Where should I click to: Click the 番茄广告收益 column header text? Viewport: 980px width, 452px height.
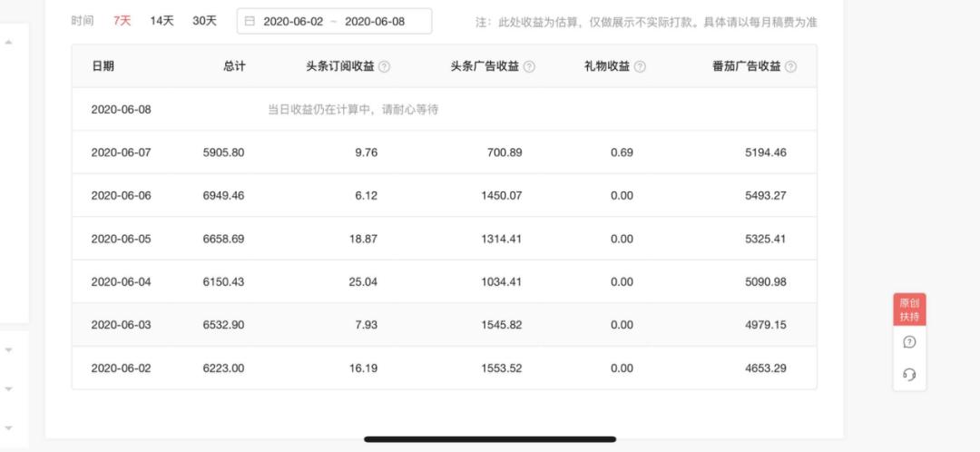[x=747, y=66]
